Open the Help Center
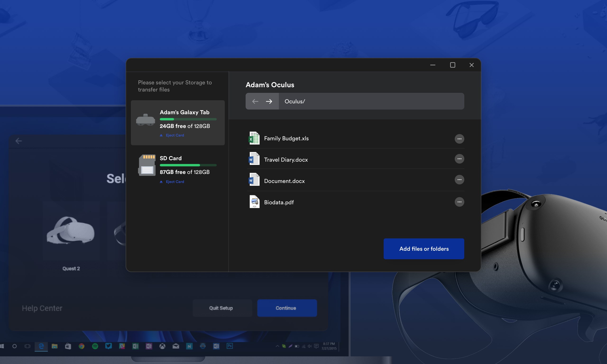Screen dimensions: 607x364 click(42, 308)
